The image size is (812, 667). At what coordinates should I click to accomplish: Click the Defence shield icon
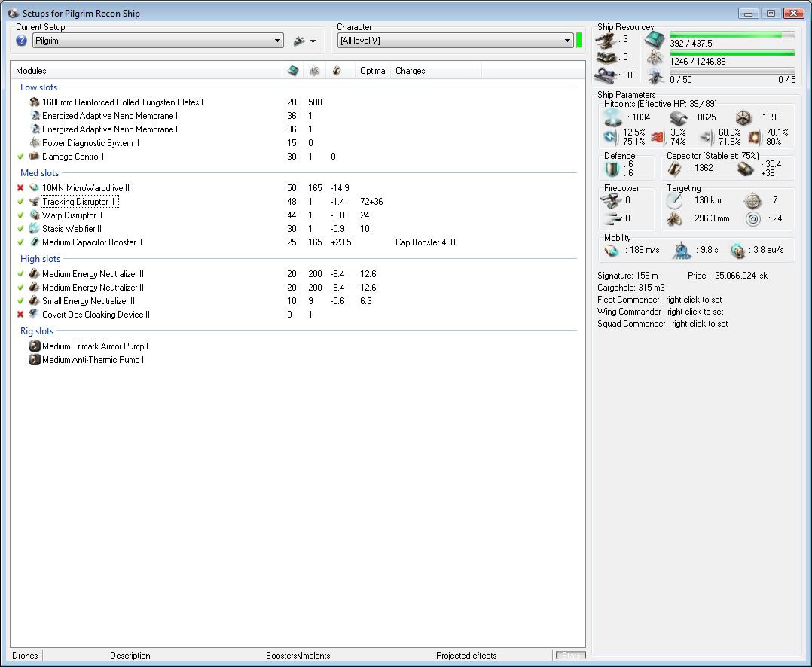(612, 169)
